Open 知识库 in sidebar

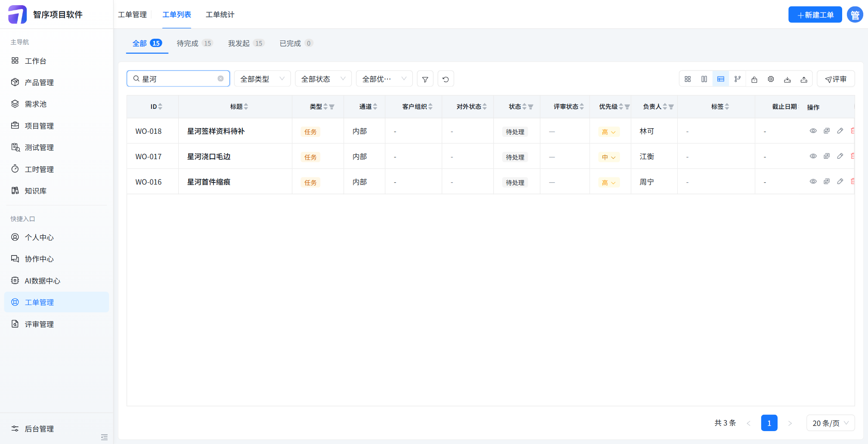[x=56, y=191]
